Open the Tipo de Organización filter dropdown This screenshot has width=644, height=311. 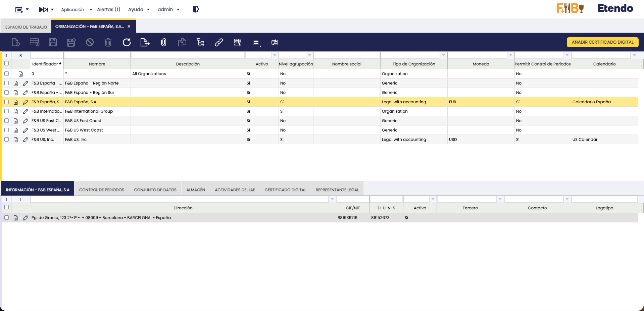[444, 55]
